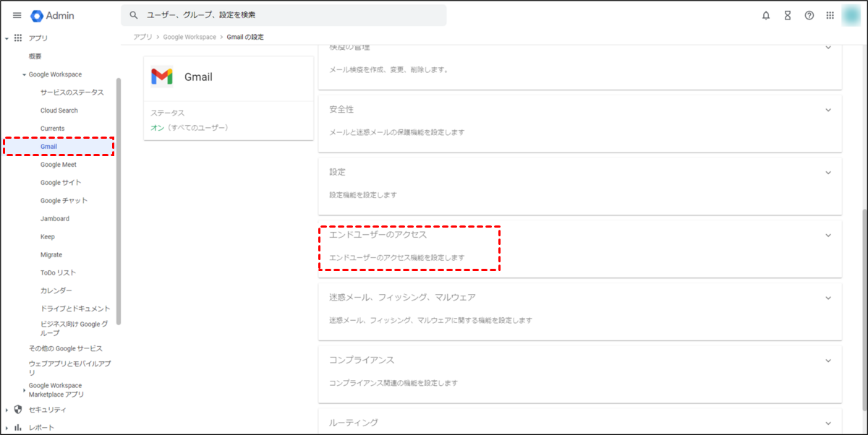Click the search magnifier icon
The image size is (868, 435).
point(133,15)
